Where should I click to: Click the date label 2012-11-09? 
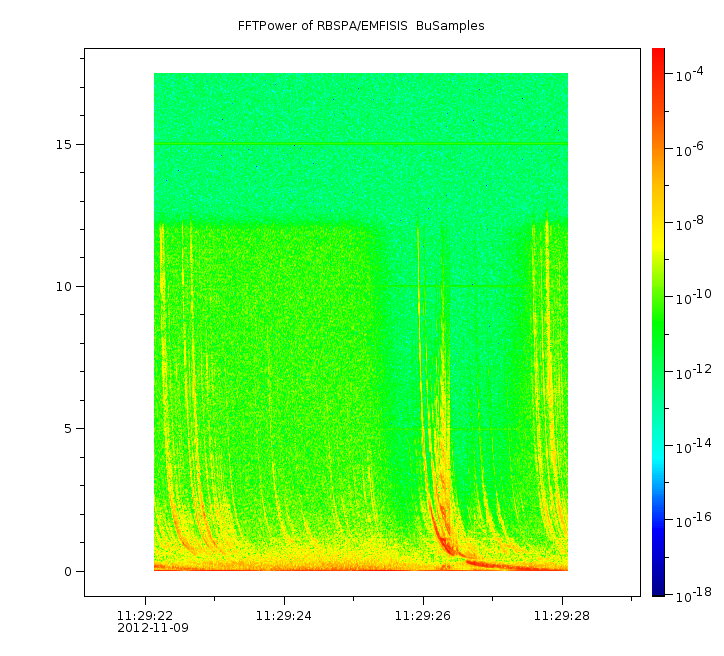tap(153, 628)
